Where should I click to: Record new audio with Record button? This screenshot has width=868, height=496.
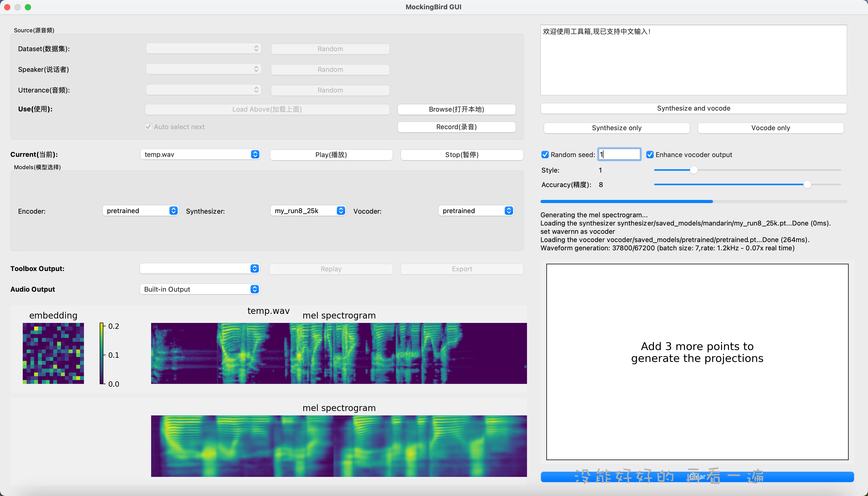click(456, 127)
